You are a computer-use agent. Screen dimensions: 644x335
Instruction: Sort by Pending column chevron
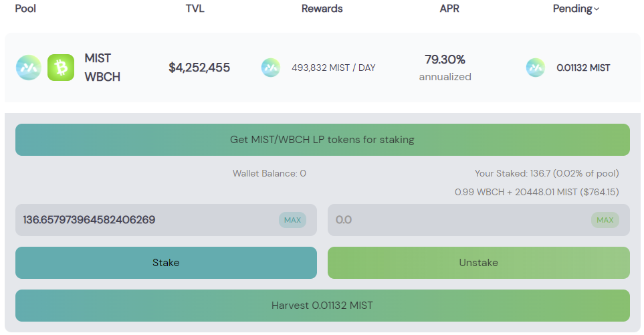[x=597, y=9]
